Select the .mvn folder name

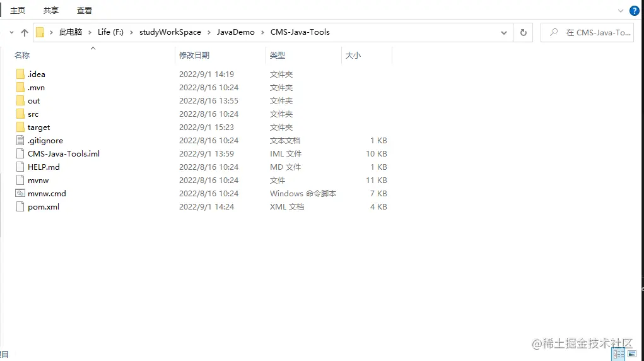coord(36,88)
